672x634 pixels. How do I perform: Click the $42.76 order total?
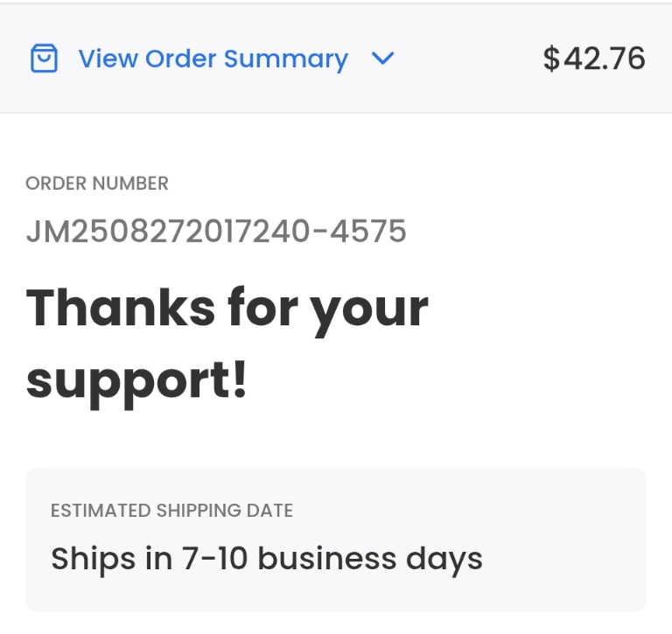click(594, 59)
